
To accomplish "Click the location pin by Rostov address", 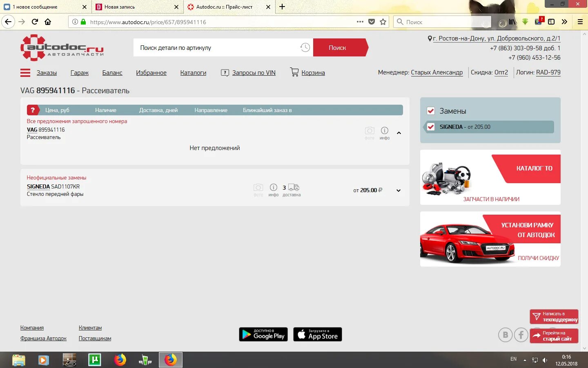I will [430, 38].
